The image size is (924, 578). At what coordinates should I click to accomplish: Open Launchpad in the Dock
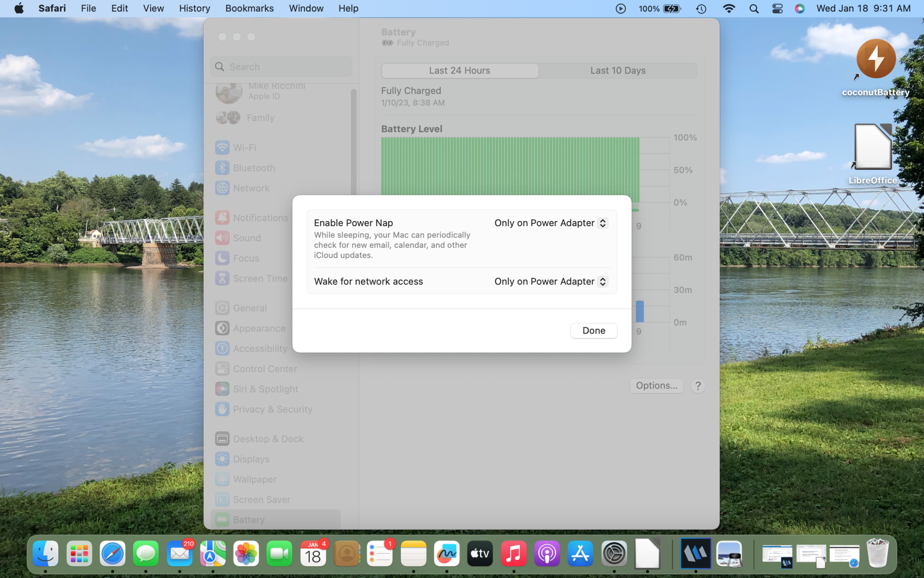[79, 553]
